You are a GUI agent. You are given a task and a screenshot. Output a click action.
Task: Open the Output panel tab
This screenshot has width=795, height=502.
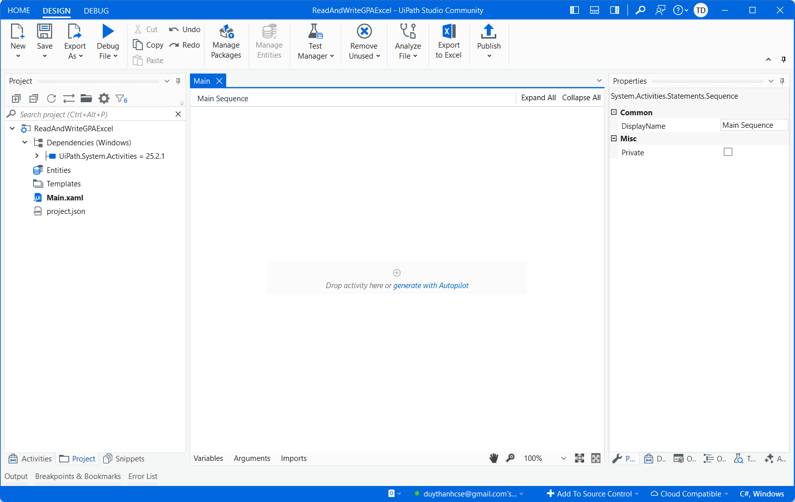16,477
